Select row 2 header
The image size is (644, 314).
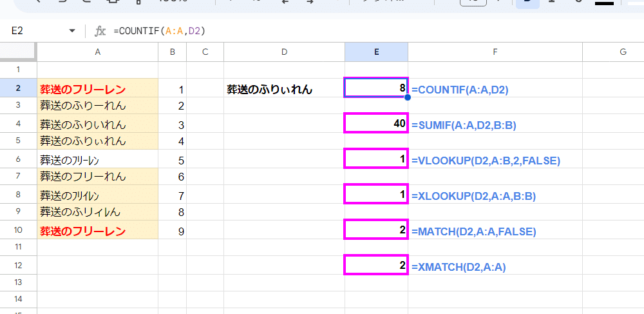click(x=19, y=88)
